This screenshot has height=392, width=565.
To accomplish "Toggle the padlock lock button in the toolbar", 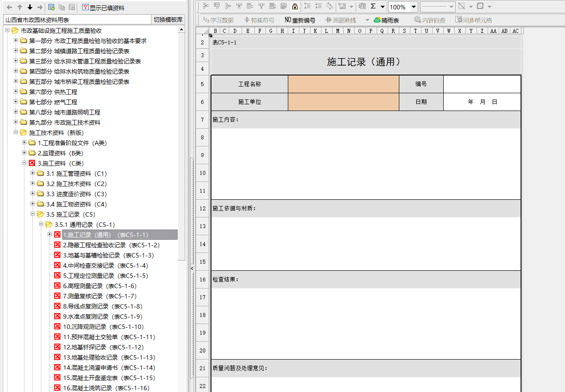I will click(295, 7).
